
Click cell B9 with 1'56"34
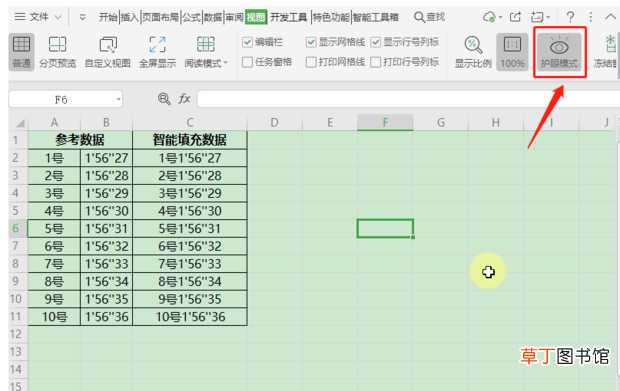106,281
